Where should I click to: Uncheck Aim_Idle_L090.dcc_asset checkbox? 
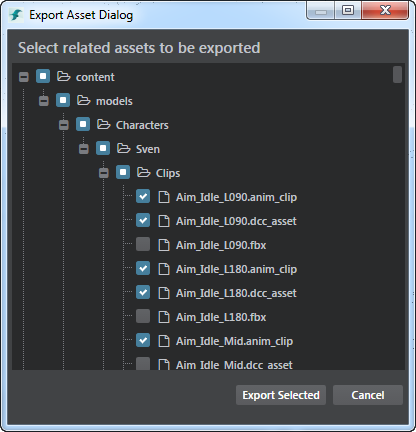(x=143, y=220)
